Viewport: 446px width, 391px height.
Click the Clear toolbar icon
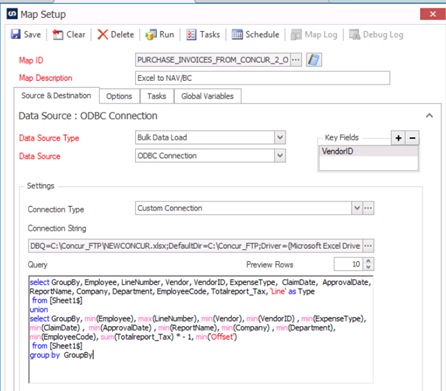coord(58,34)
